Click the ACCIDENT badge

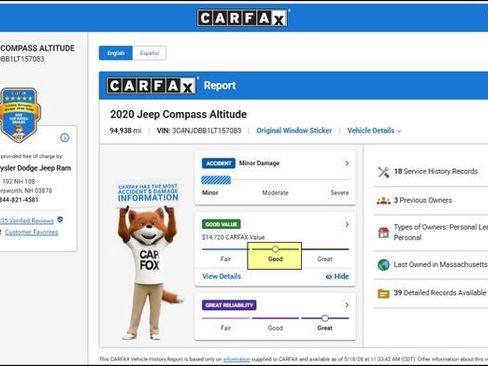coord(219,163)
